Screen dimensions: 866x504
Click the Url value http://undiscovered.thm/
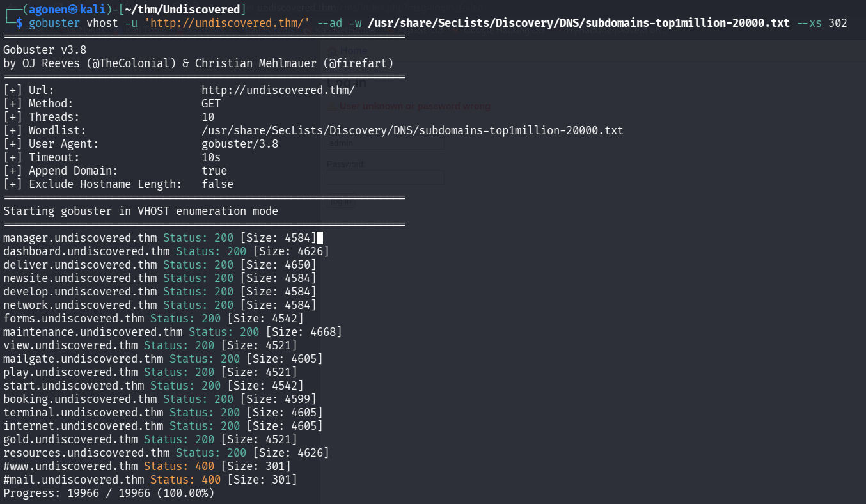click(x=278, y=90)
